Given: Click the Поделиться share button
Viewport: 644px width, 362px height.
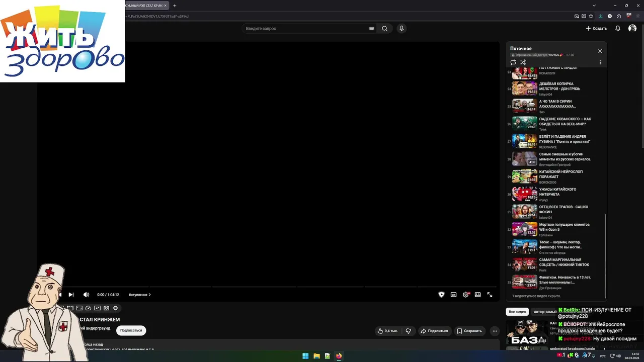Looking at the screenshot, I should [x=434, y=331].
